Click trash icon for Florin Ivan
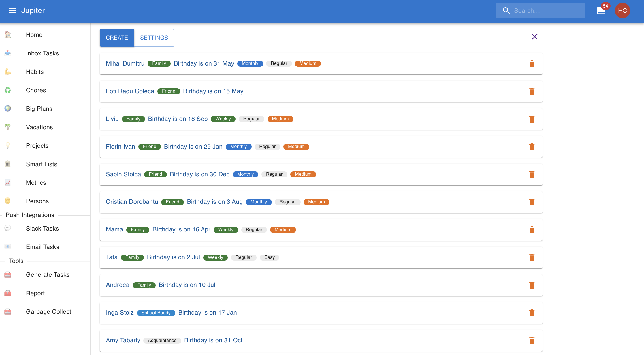This screenshot has height=355, width=644. (x=532, y=147)
